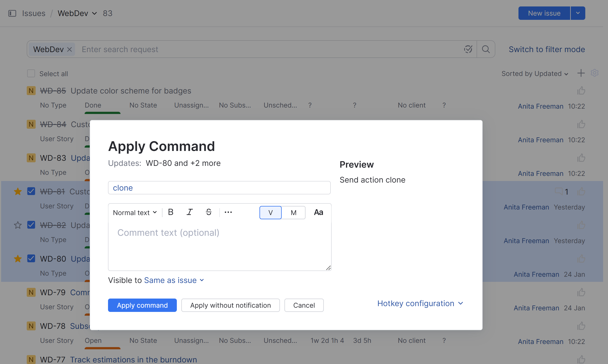This screenshot has height=364, width=608.
Task: Click into the clone command input field
Action: tap(219, 188)
